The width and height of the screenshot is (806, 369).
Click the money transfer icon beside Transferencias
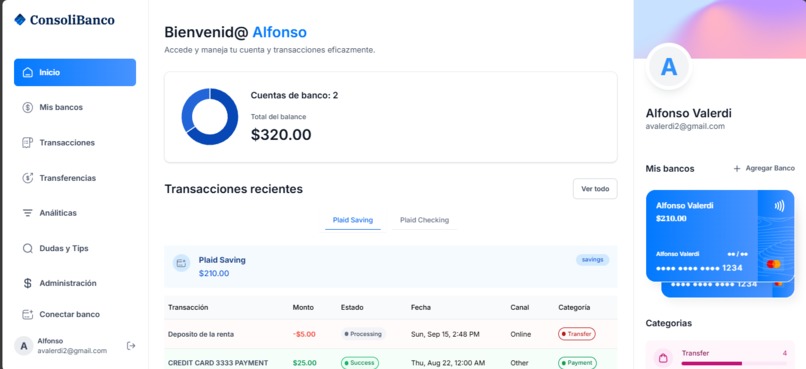(x=28, y=178)
